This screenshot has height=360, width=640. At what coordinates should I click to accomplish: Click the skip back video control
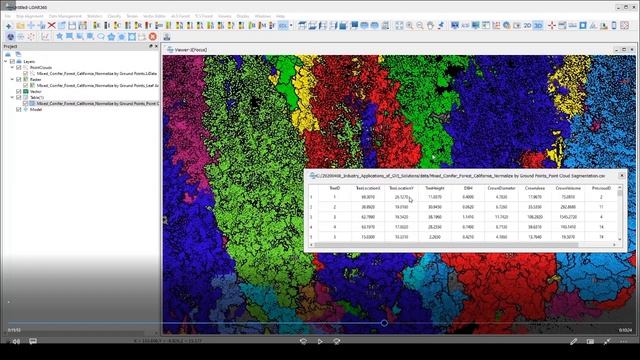tap(303, 341)
